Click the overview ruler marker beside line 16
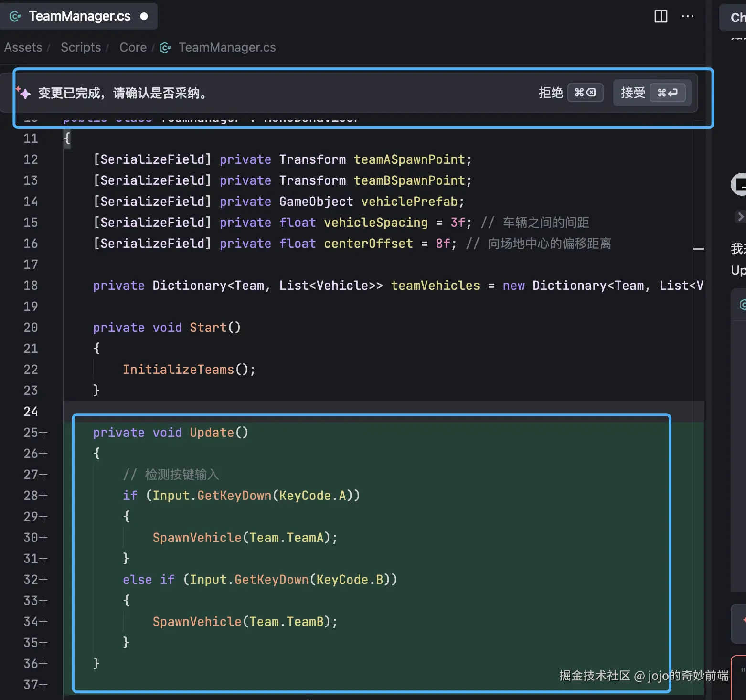The height and width of the screenshot is (700, 746). pos(698,249)
